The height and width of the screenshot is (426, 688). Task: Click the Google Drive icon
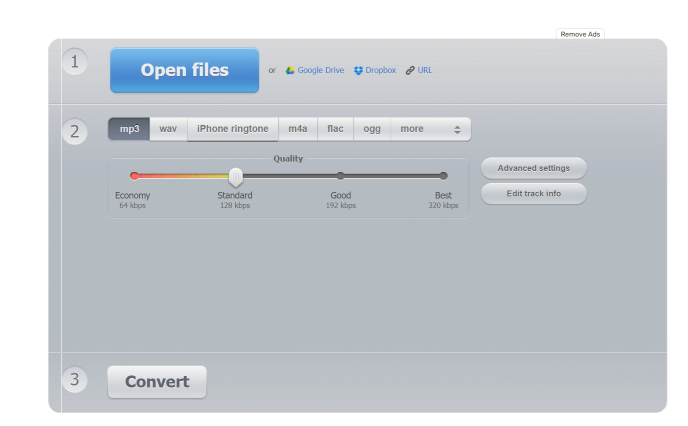[x=290, y=70]
